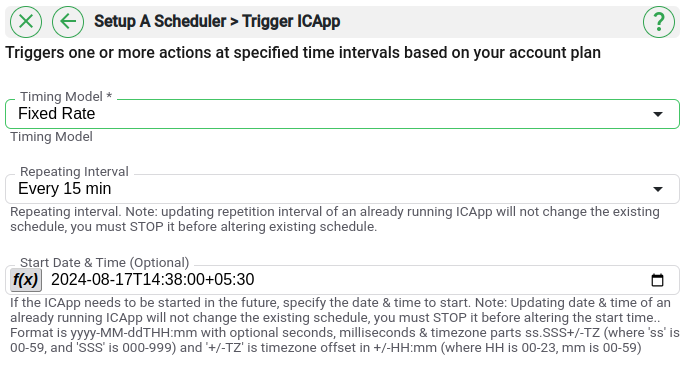The width and height of the screenshot is (686, 376).
Task: Open help via the question mark icon
Action: 658,21
